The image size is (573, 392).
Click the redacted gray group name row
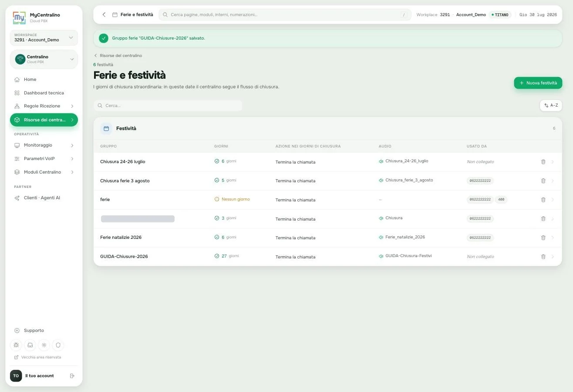coord(138,219)
